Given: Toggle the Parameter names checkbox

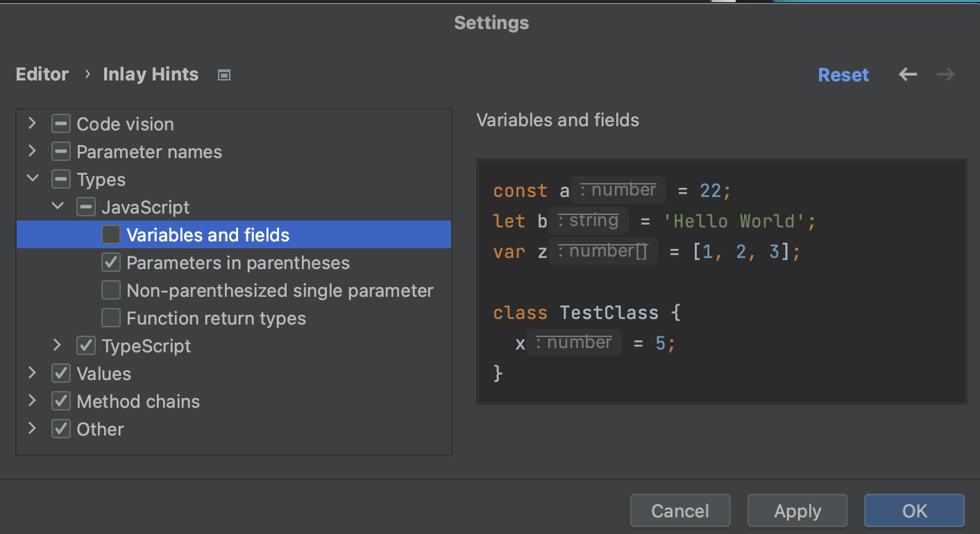Looking at the screenshot, I should pos(61,150).
